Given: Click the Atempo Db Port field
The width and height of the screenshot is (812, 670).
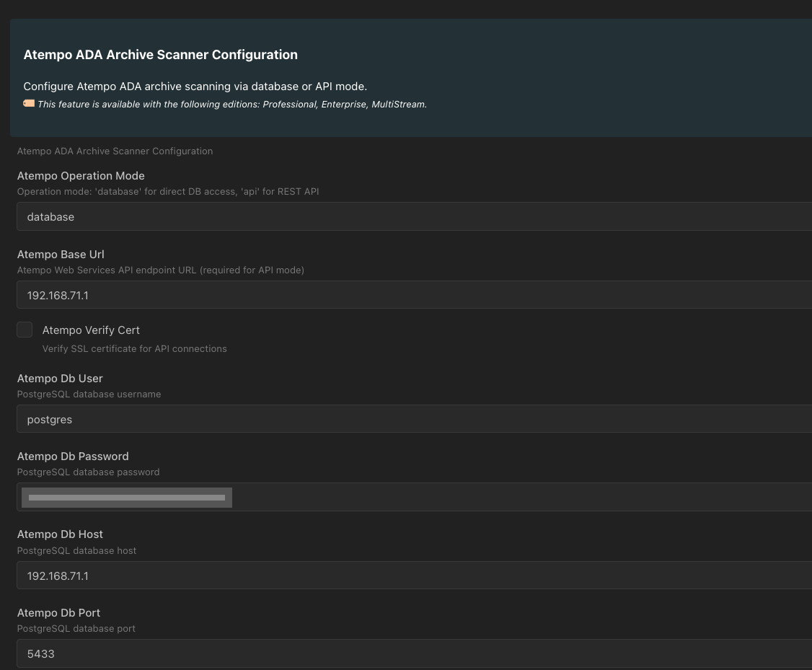Looking at the screenshot, I should [x=414, y=653].
